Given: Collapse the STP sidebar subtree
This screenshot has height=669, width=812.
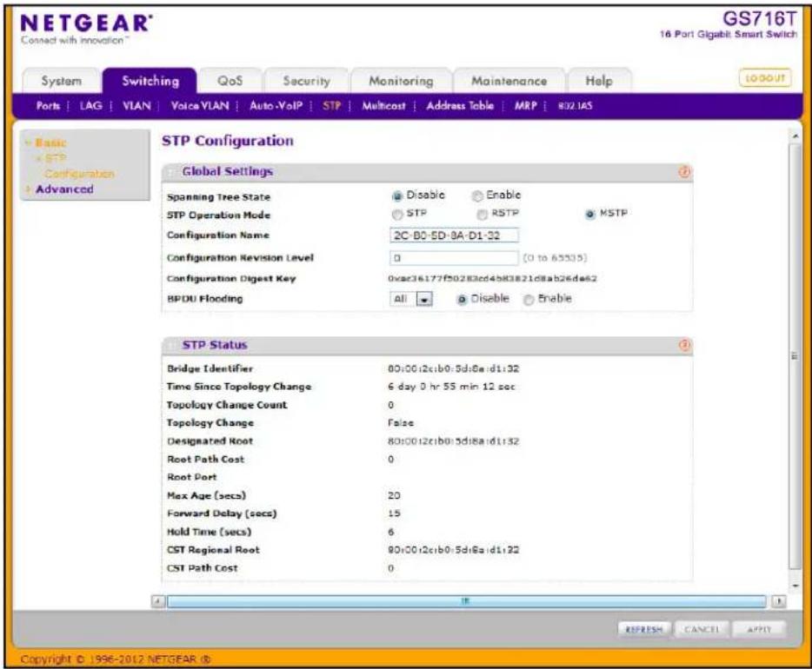Looking at the screenshot, I should tap(39, 158).
